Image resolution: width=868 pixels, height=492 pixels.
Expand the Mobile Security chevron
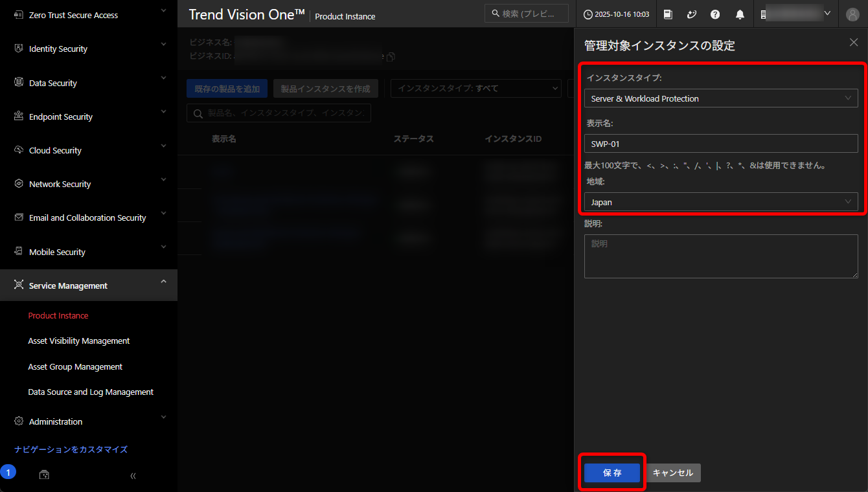163,247
